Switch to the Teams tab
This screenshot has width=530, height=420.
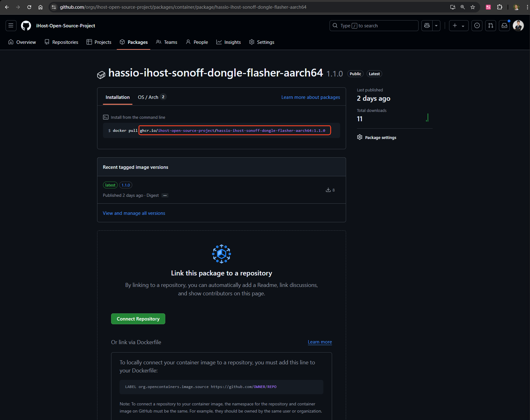pyautogui.click(x=167, y=42)
